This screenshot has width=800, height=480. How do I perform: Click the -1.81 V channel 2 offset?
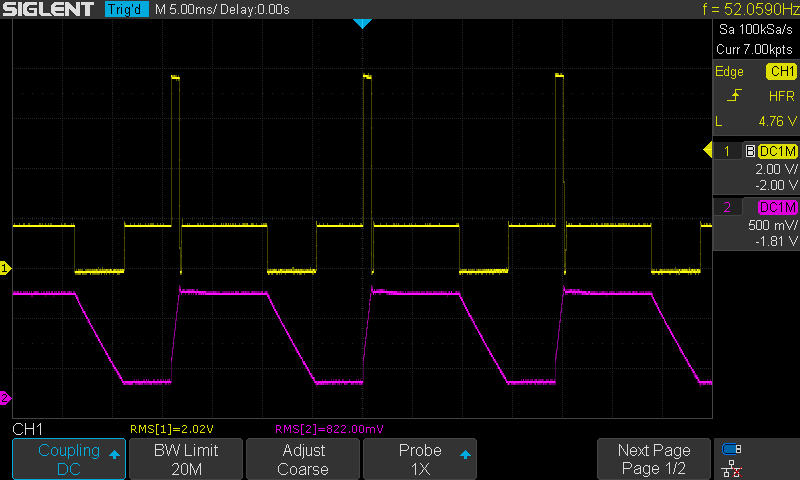pos(776,241)
